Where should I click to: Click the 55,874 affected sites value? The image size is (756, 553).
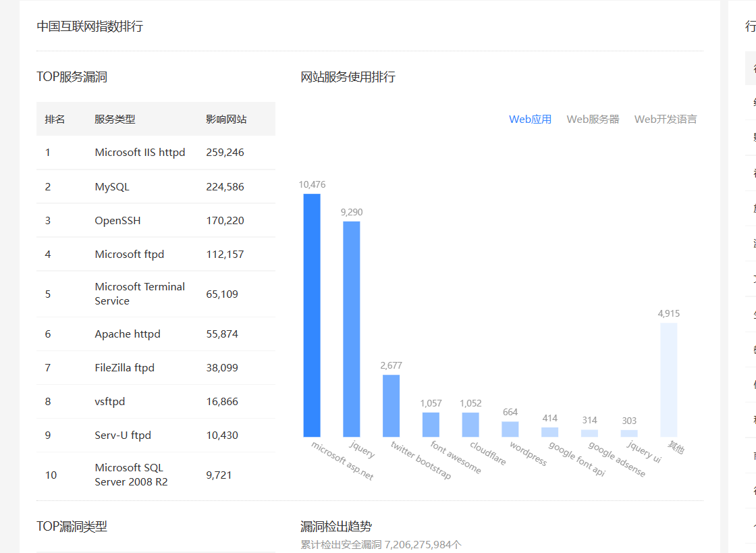222,334
